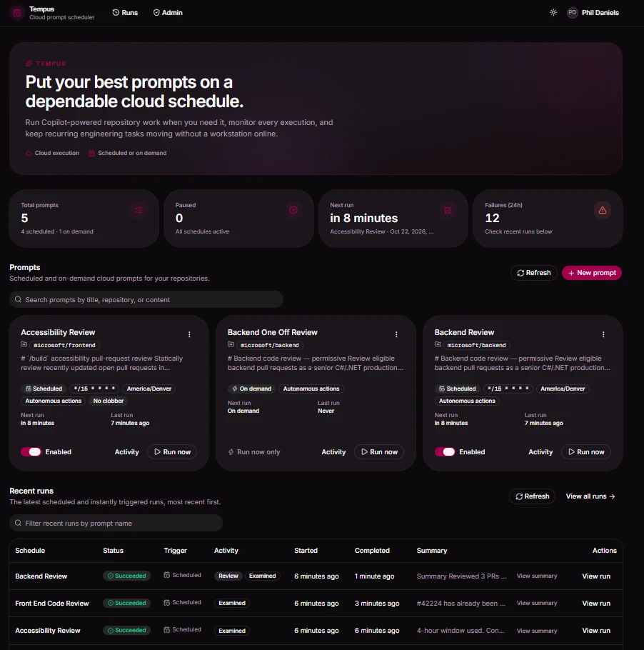Click the America/Denver tag on Backend Review card

[x=563, y=389]
